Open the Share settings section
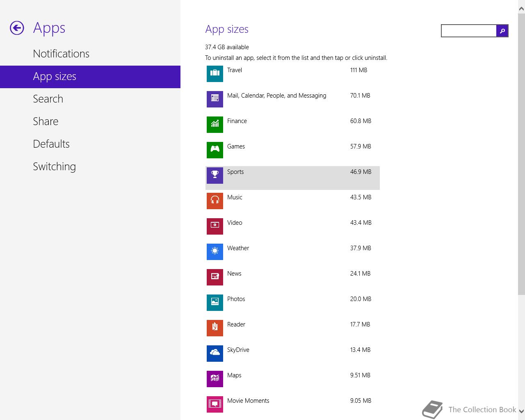The width and height of the screenshot is (525, 420). (46, 121)
